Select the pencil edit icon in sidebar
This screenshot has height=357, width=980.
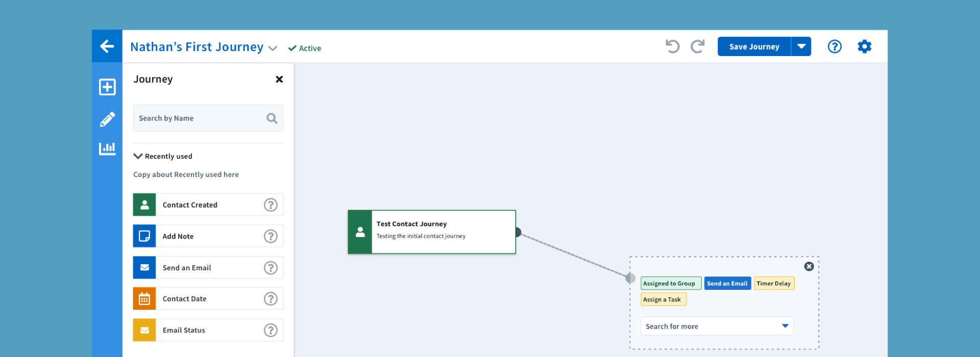point(107,119)
